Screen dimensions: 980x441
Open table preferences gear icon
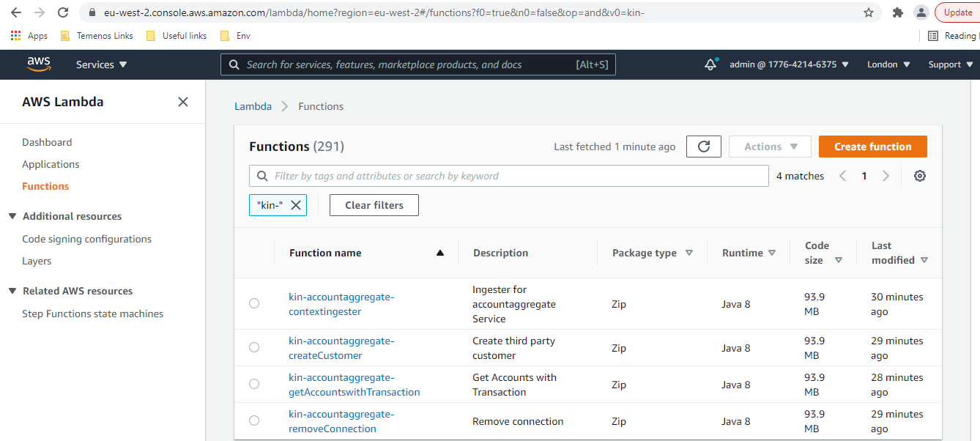point(920,176)
